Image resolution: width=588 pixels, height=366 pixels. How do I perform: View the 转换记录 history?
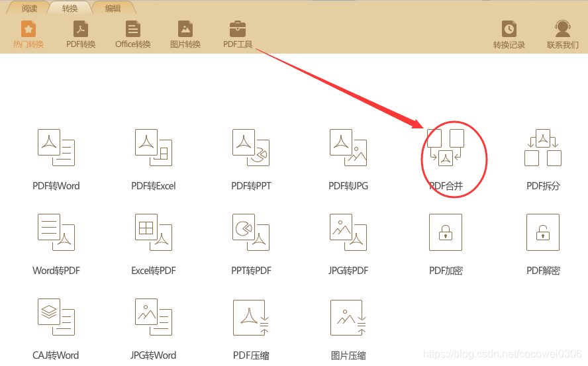pos(509,34)
